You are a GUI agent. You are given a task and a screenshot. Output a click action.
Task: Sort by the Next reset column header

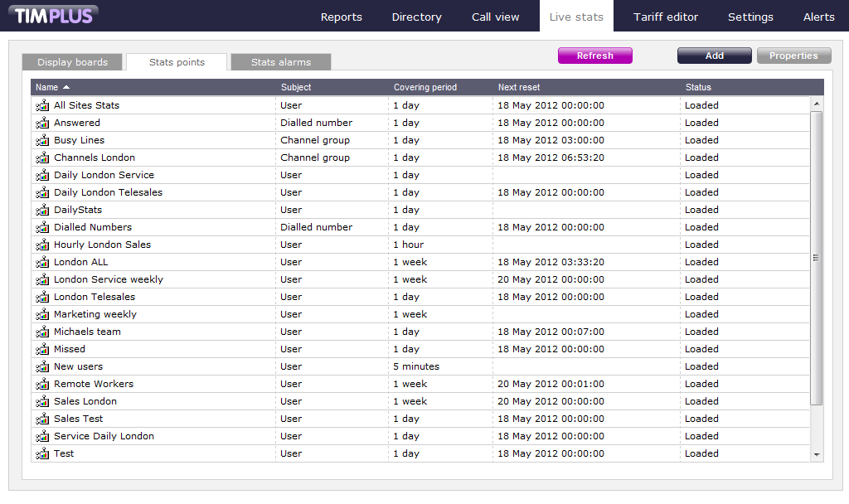pos(519,87)
